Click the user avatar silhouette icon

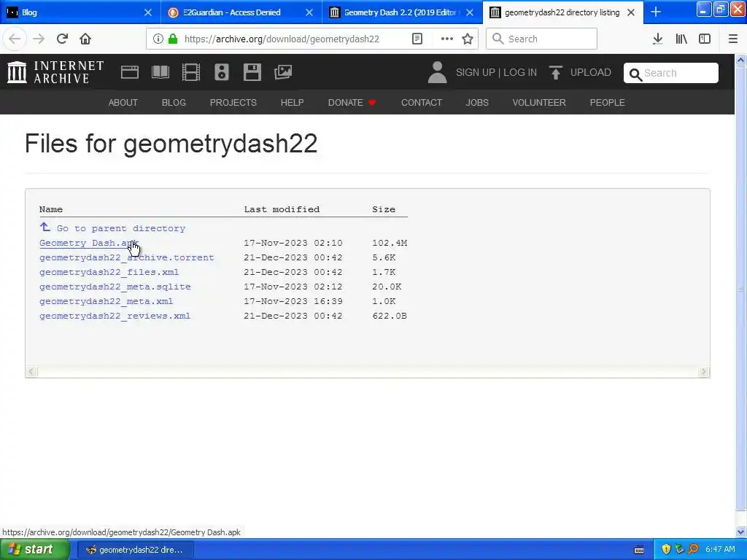[438, 72]
